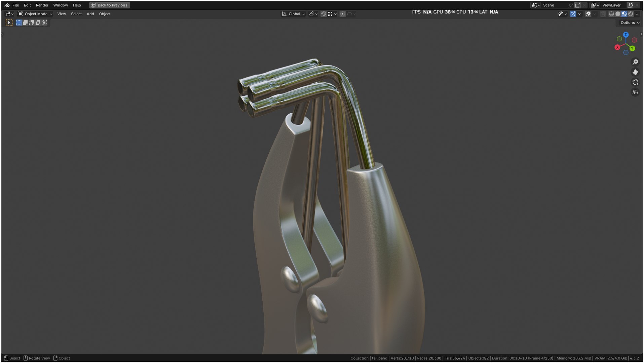
Task: Create a new scene copy icon
Action: click(x=578, y=5)
